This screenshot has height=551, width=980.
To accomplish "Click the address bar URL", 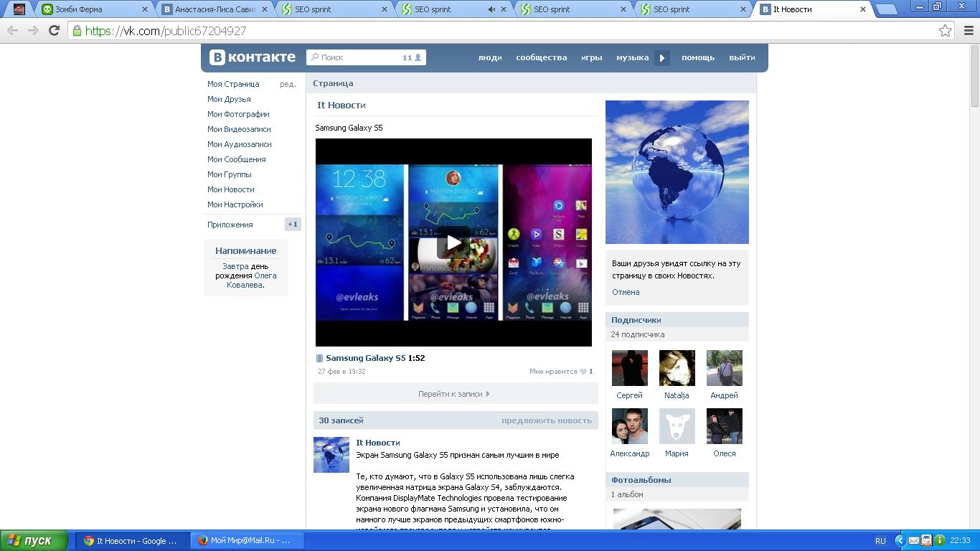I will pos(166,31).
